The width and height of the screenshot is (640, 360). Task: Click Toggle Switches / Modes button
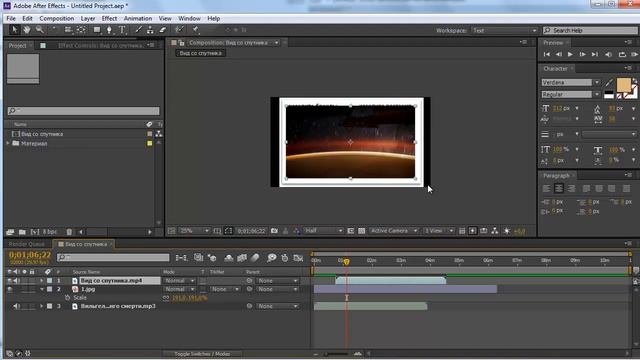tap(202, 354)
